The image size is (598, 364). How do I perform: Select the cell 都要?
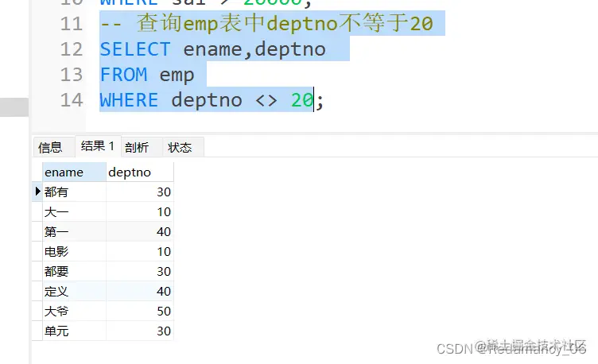click(74, 271)
